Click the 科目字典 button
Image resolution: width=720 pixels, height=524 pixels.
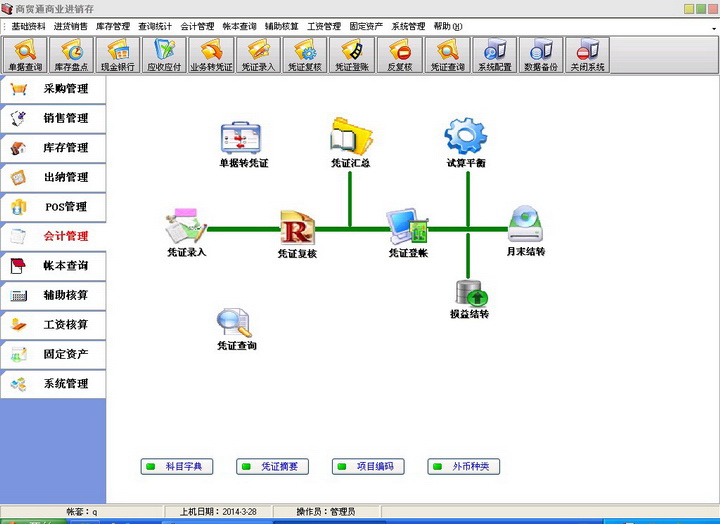point(177,467)
